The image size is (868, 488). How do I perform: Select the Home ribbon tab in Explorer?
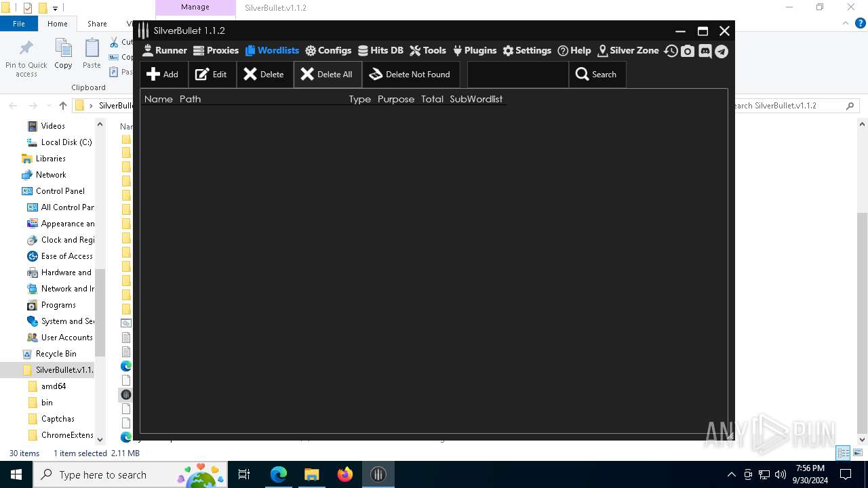(x=58, y=24)
